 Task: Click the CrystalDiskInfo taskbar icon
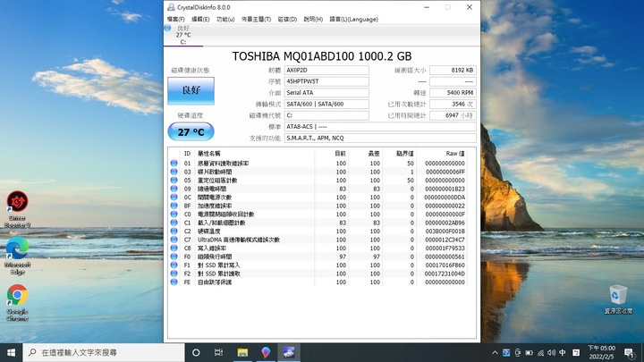pyautogui.click(x=289, y=352)
